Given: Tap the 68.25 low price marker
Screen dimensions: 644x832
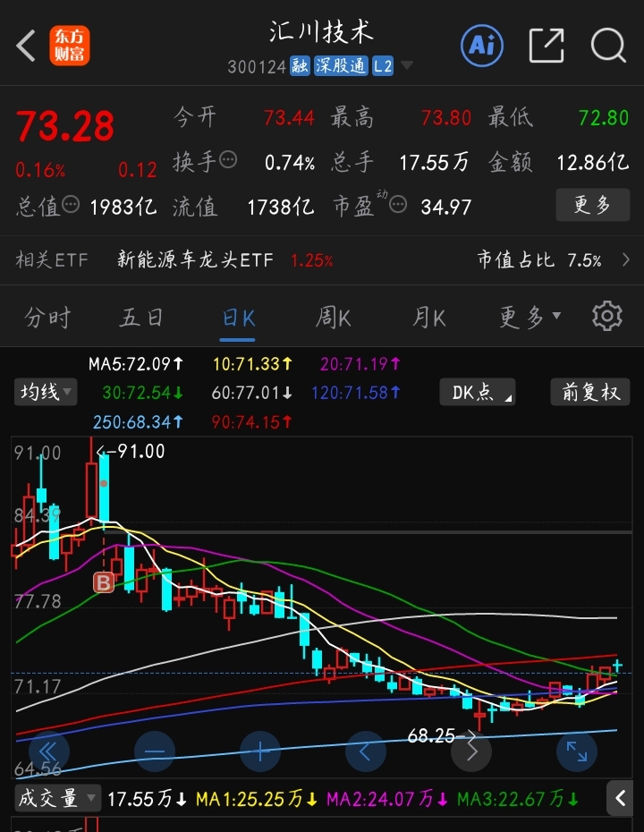Looking at the screenshot, I should pos(442,735).
